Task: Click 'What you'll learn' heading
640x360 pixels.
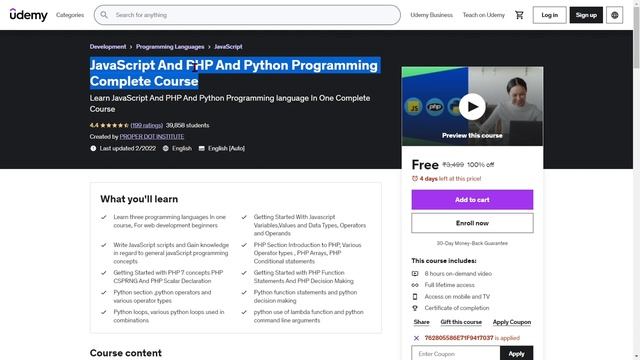Action: click(139, 199)
